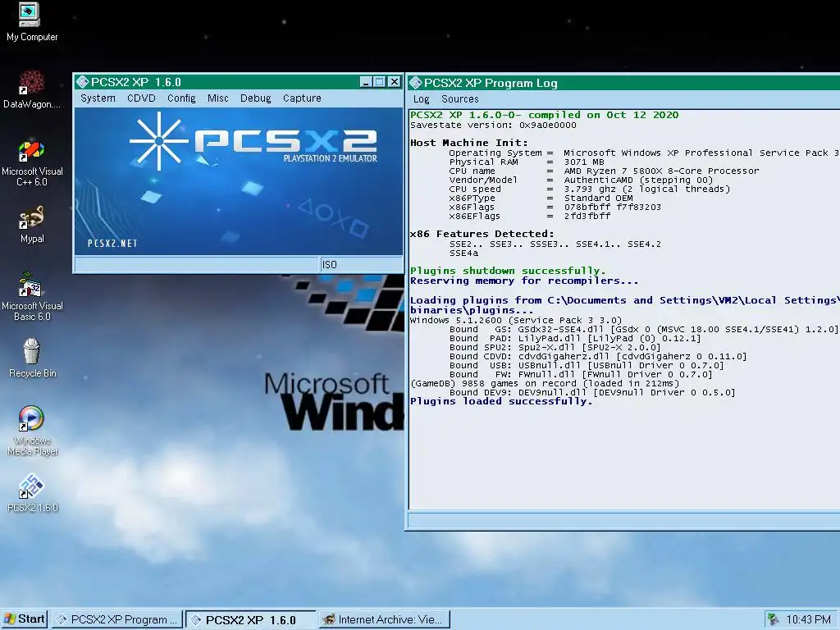Click the taskbar clock showing 10:43 PM
Screen dimensions: 840x630
coord(808,619)
